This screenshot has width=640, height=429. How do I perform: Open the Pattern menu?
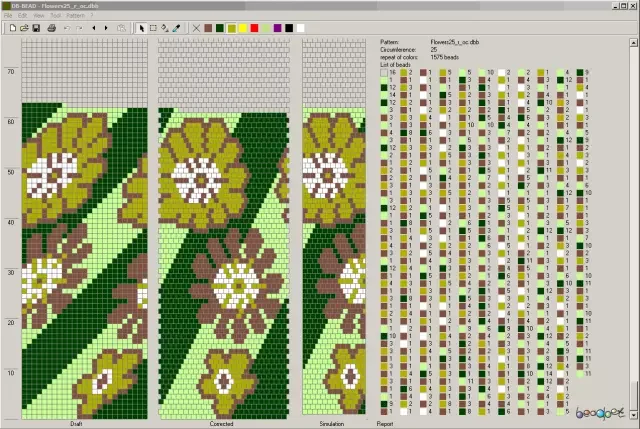76,16
